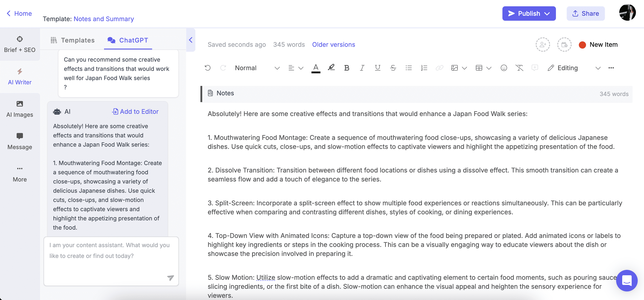The height and width of the screenshot is (300, 644).
Task: Click Add to Editor link
Action: pos(135,111)
